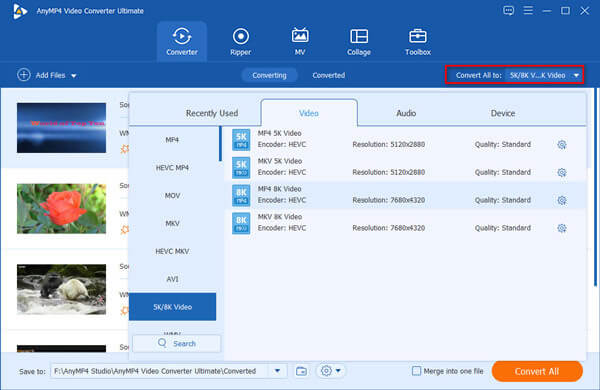Select HEVC MP4 format category
Viewport: 600px width, 390px height.
click(x=172, y=168)
